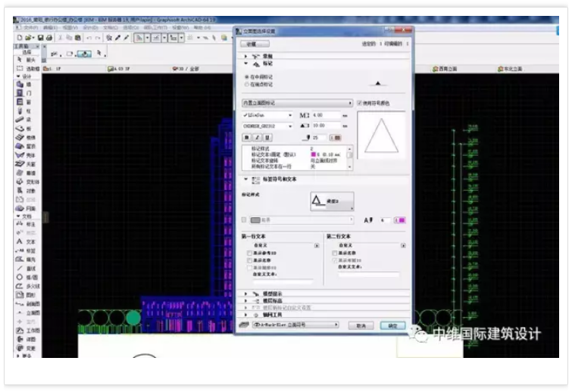Screen dimensions: 572x392
Task: Toggle first-row 显示名称 checkbox
Action: coord(250,260)
